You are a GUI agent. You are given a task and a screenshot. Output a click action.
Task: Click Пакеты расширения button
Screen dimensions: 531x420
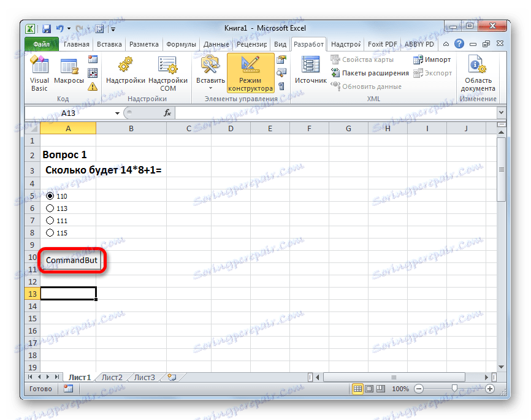[x=370, y=73]
